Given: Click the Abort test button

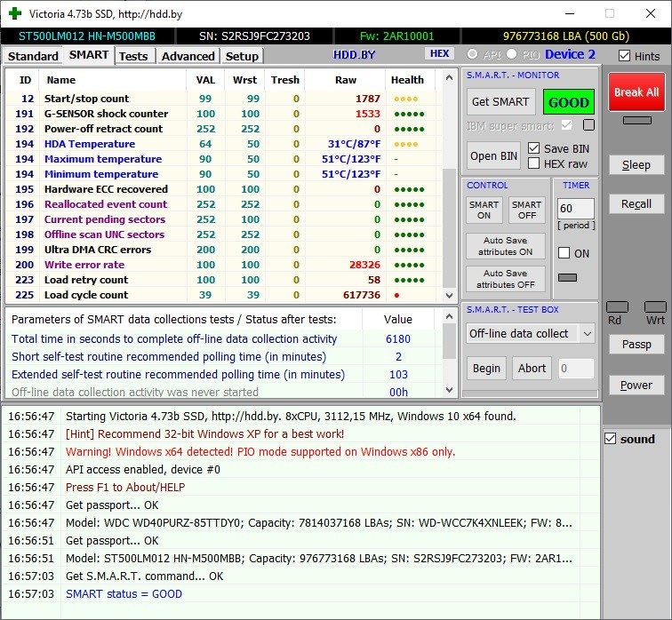Looking at the screenshot, I should click(x=532, y=369).
